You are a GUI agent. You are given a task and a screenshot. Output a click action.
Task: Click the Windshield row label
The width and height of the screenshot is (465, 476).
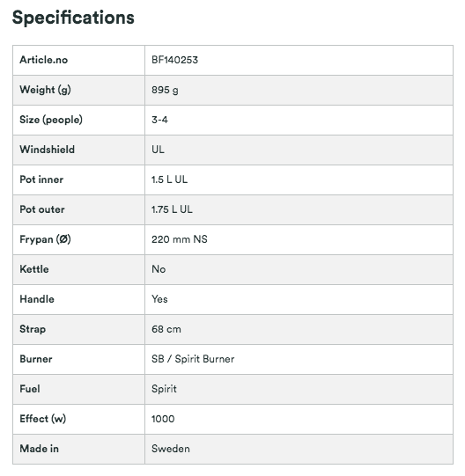click(x=47, y=150)
